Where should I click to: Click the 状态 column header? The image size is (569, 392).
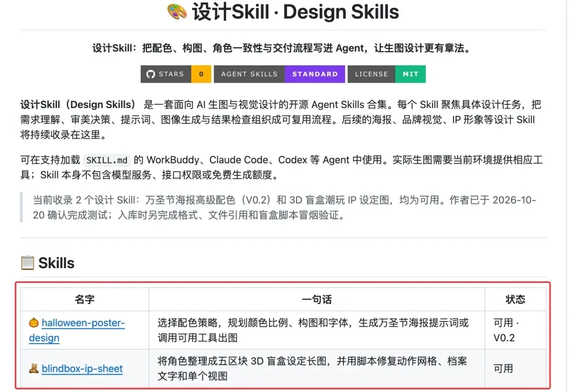click(x=515, y=299)
